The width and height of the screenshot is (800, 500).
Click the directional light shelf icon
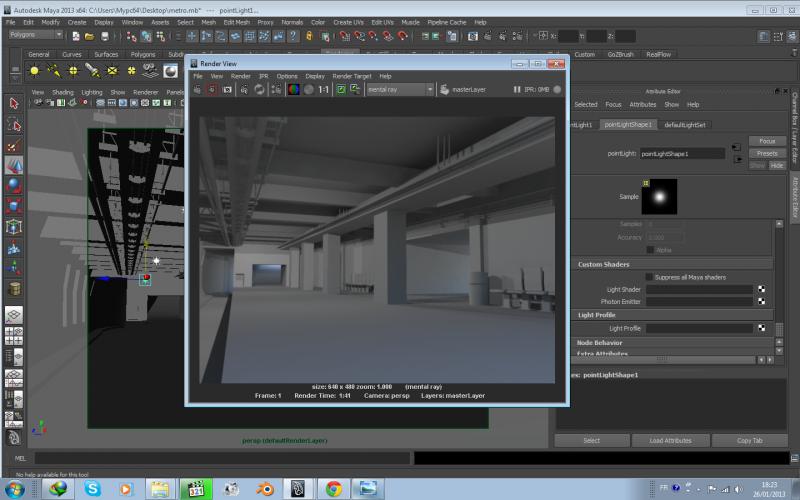click(54, 71)
